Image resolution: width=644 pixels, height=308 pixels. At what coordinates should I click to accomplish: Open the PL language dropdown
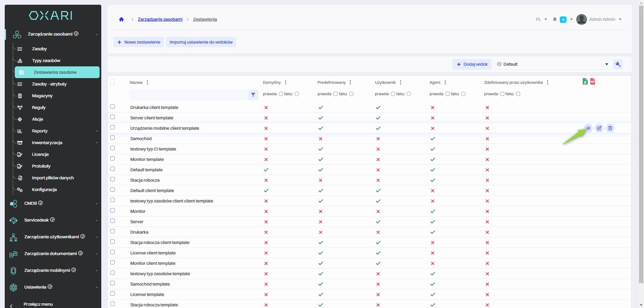click(541, 19)
